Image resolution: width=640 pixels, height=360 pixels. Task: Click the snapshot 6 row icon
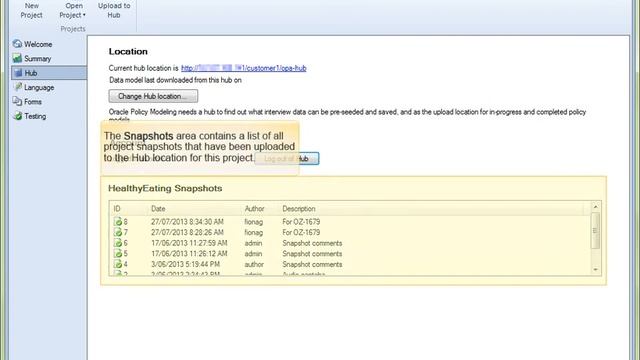coord(118,243)
